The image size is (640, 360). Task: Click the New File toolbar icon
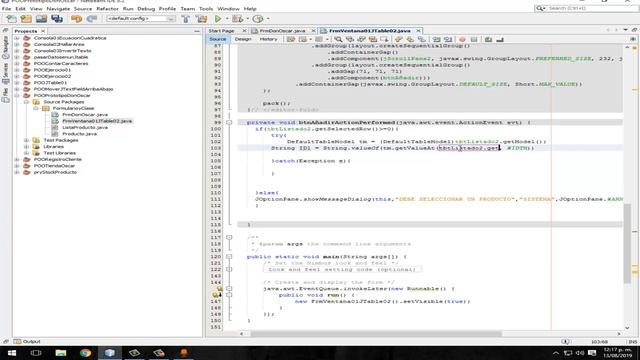coord(11,18)
